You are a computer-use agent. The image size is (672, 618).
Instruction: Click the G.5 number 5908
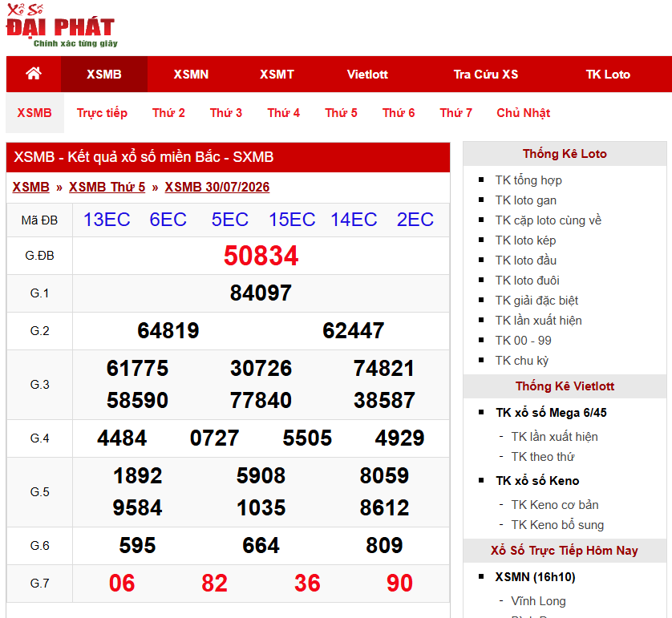click(261, 476)
